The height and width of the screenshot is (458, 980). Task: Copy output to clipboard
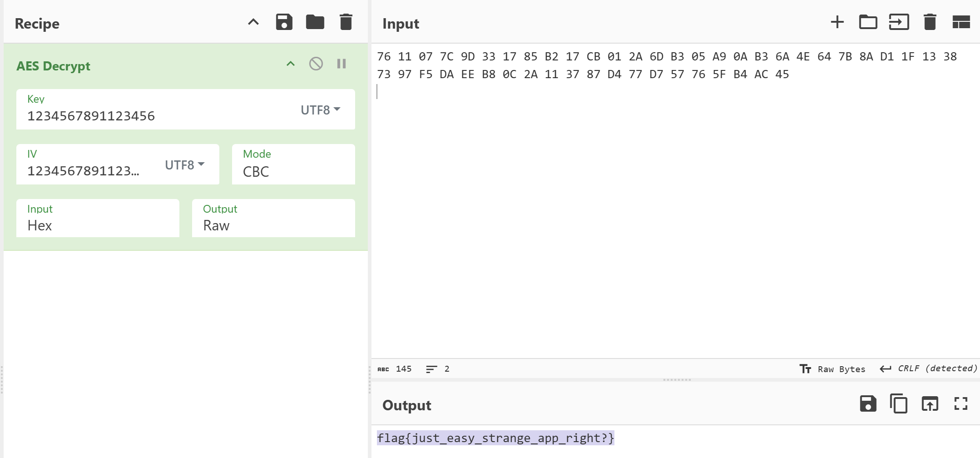point(899,403)
